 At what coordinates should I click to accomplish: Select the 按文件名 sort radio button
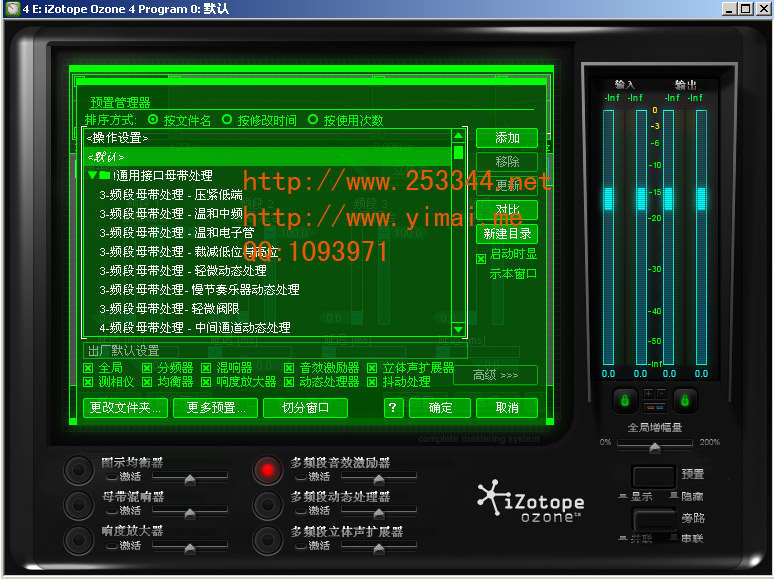coord(153,119)
